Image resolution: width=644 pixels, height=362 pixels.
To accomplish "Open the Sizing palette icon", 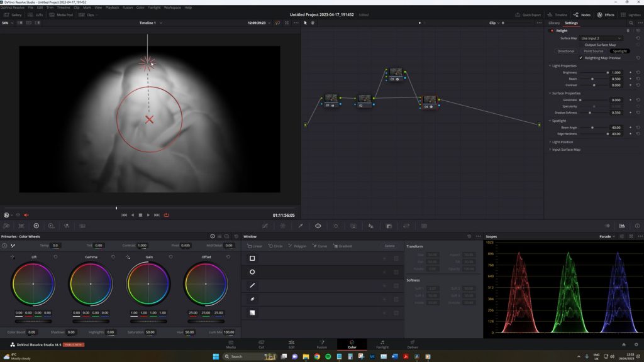I will pos(407,226).
